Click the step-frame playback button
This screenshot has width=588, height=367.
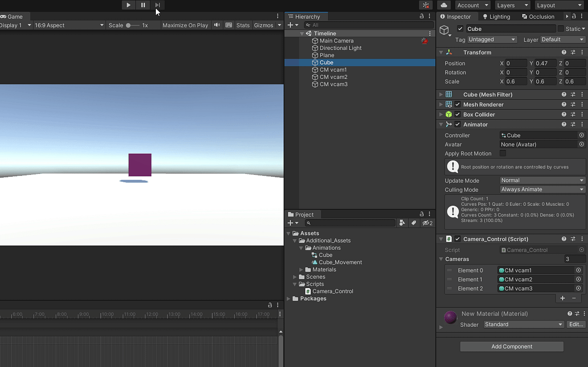[x=157, y=5]
